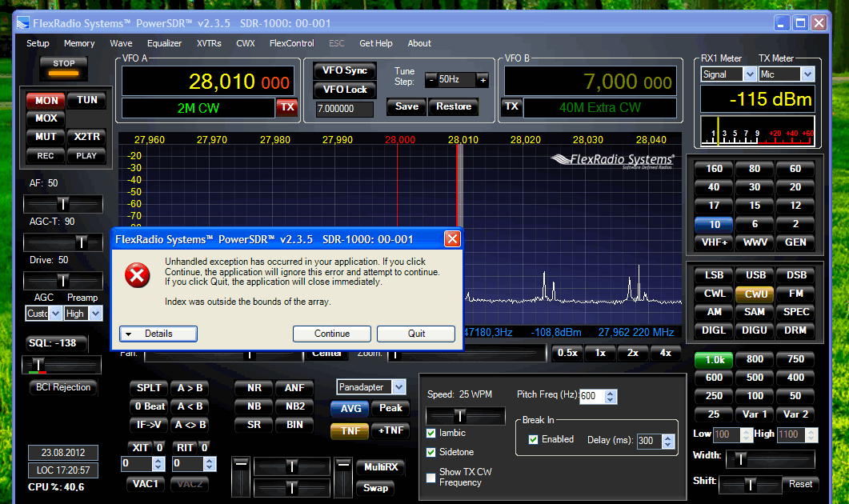This screenshot has height=504, width=849.
Task: Toggle the MON monitor button
Action: coord(46,100)
